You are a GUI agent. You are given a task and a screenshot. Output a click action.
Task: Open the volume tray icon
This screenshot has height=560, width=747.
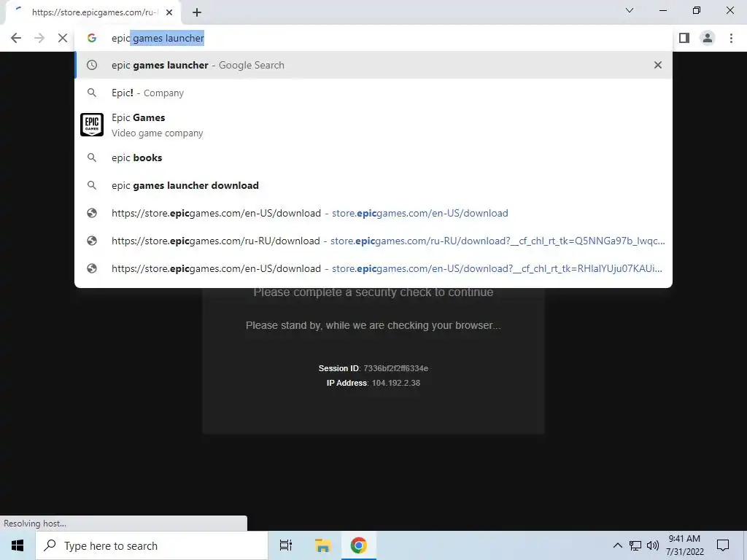tap(653, 545)
